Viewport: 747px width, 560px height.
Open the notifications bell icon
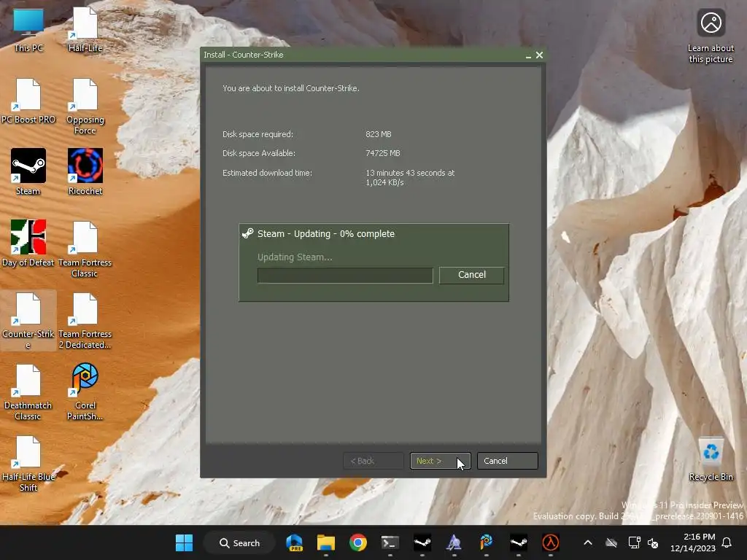coord(727,542)
